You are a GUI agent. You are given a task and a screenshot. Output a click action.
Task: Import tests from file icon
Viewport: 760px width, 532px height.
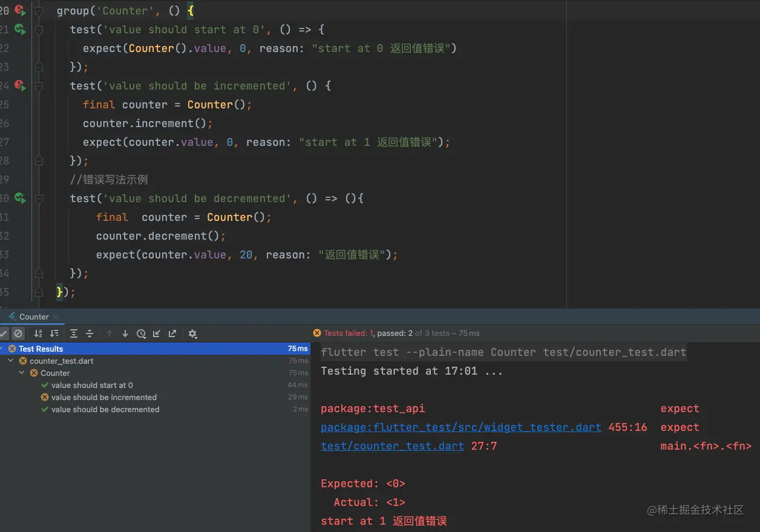157,333
